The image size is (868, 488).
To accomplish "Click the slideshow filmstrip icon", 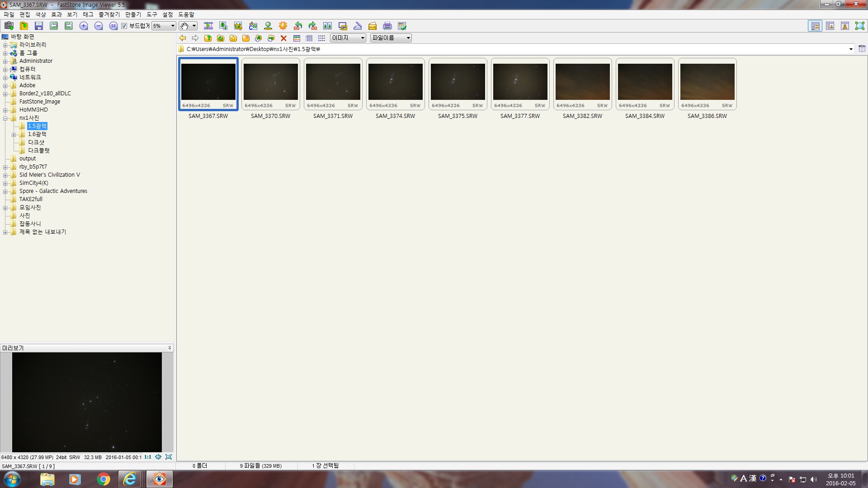I will pyautogui.click(x=208, y=26).
